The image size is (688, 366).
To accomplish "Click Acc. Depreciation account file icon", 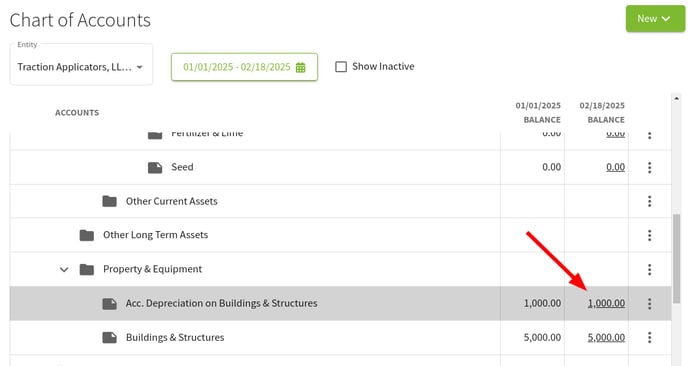I will coord(109,303).
